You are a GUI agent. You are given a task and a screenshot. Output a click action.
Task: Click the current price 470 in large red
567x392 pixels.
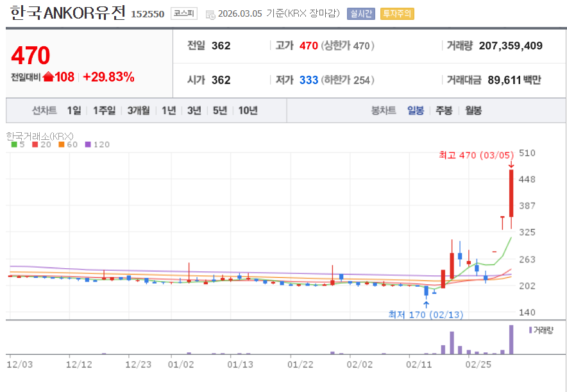point(30,55)
